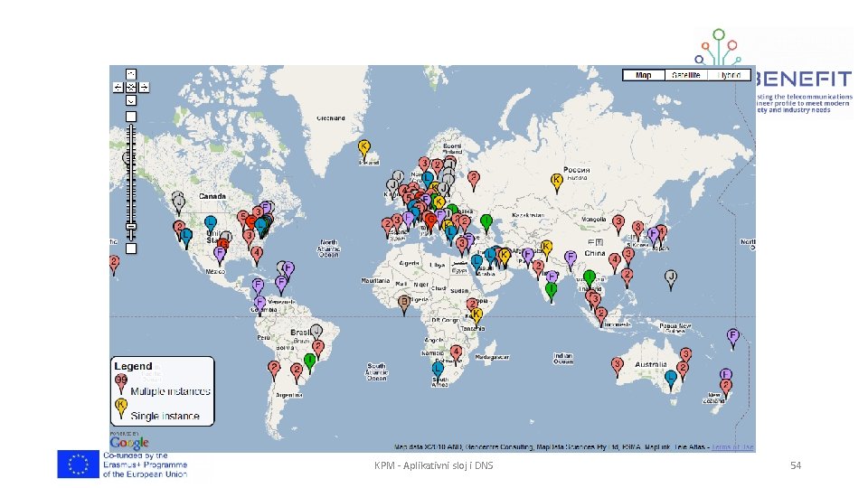This screenshot has width=868, height=488.
Task: Select the red 4 marker in southern Africa
Action: pos(456,355)
